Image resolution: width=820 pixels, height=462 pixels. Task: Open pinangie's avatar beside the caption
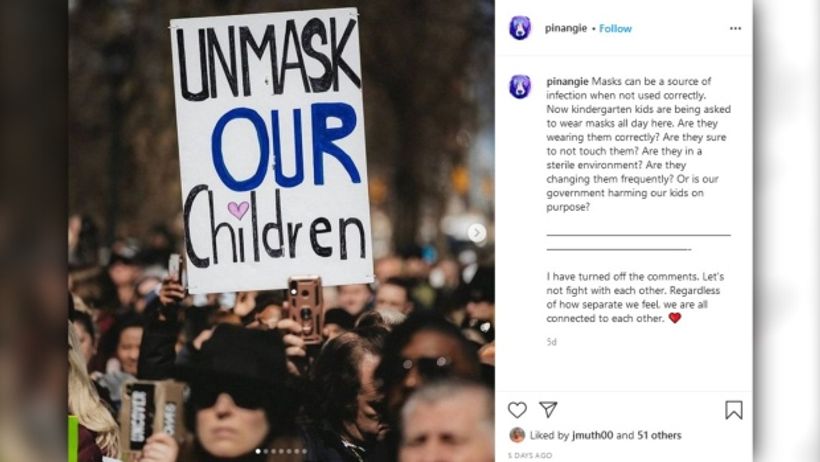coord(520,87)
